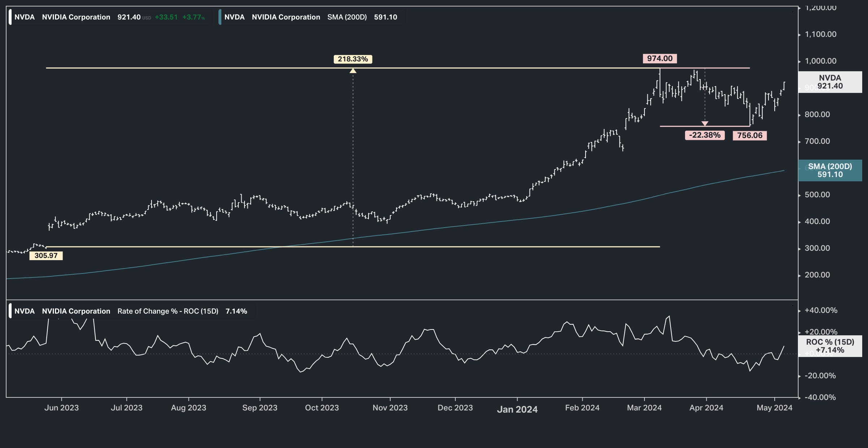Viewport: 868px width, 448px height.
Task: Click the ROC % (15D) +7.14% axis tag
Action: 830,346
